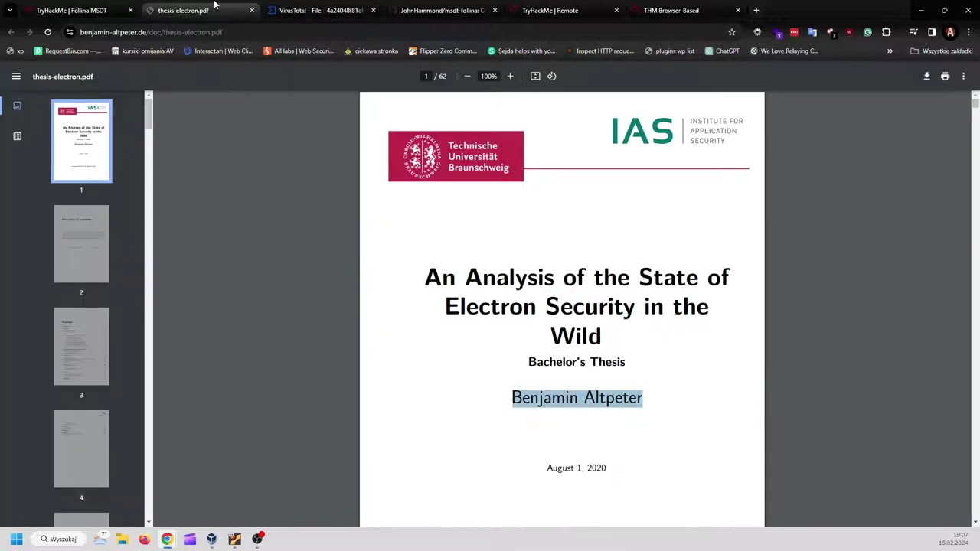Screen dimensions: 980x551
Task: Zoom out of the PDF
Action: (467, 77)
